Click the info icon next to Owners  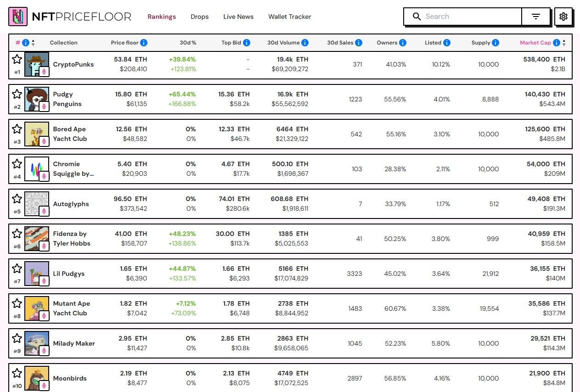[402, 42]
